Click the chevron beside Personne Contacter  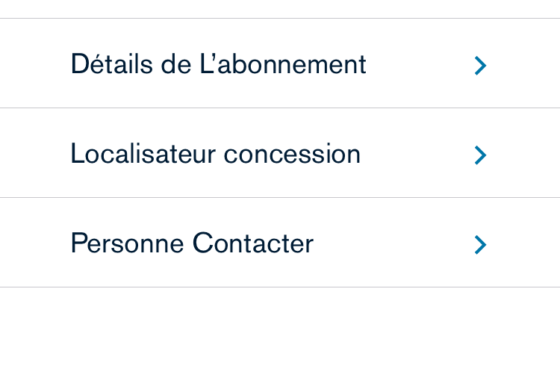pyautogui.click(x=480, y=245)
